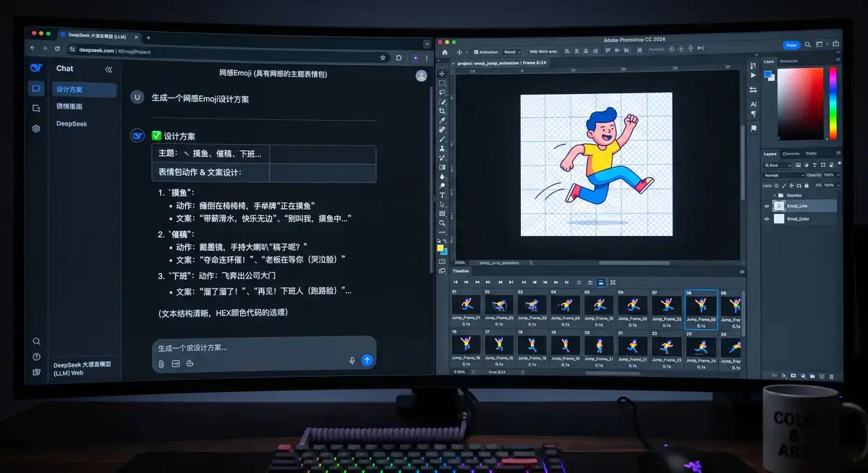The height and width of the screenshot is (473, 868).
Task: Hide the Emoji_Color layer eye icon
Action: [767, 218]
